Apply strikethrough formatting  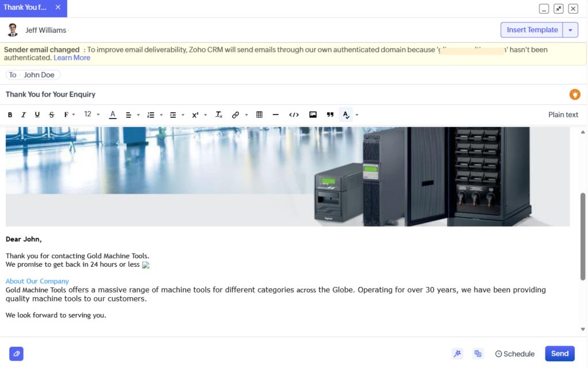51,115
